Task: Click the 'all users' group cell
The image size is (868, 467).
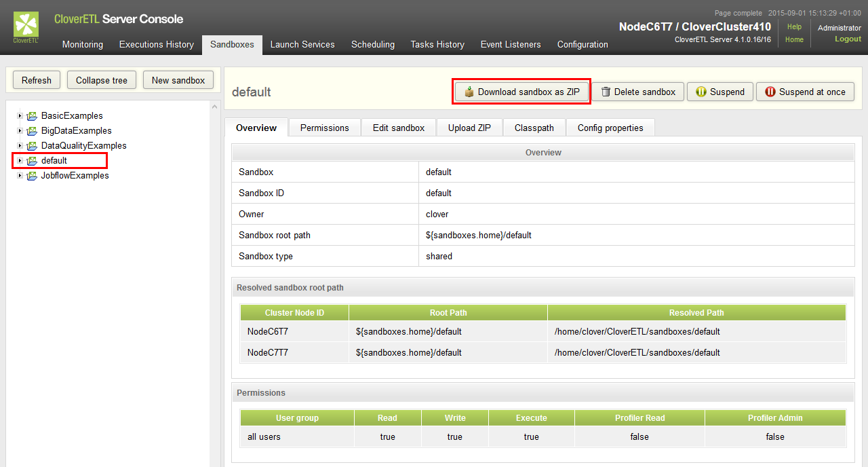Action: coord(297,437)
